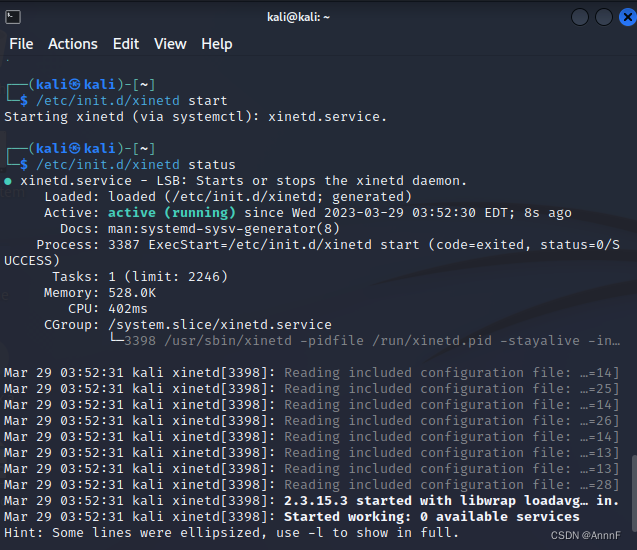
Task: Click the 'kali@kali: ~' window title
Action: pos(298,17)
